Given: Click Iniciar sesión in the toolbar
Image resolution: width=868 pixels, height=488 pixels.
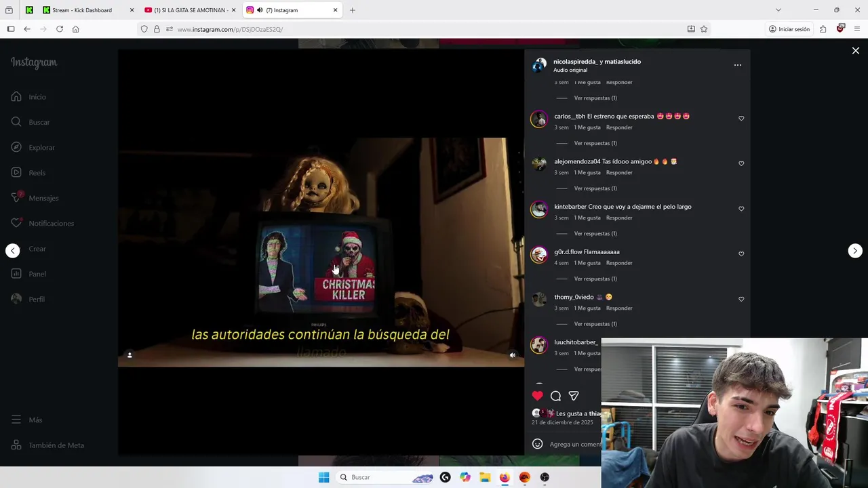Looking at the screenshot, I should pos(789,29).
